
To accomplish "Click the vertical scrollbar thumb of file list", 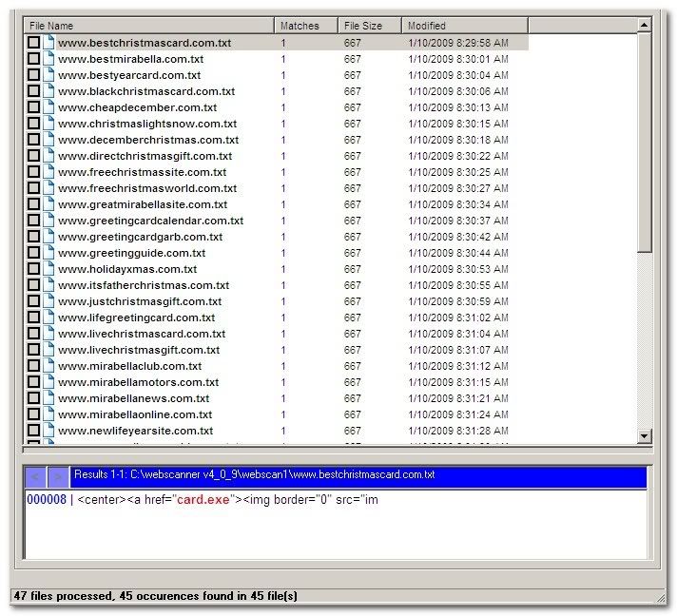I will [644, 143].
